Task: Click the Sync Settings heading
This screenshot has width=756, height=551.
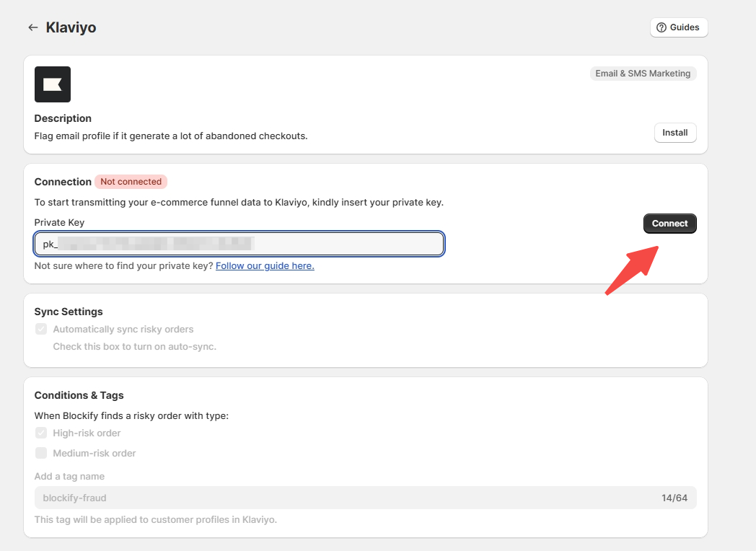Action: [69, 312]
